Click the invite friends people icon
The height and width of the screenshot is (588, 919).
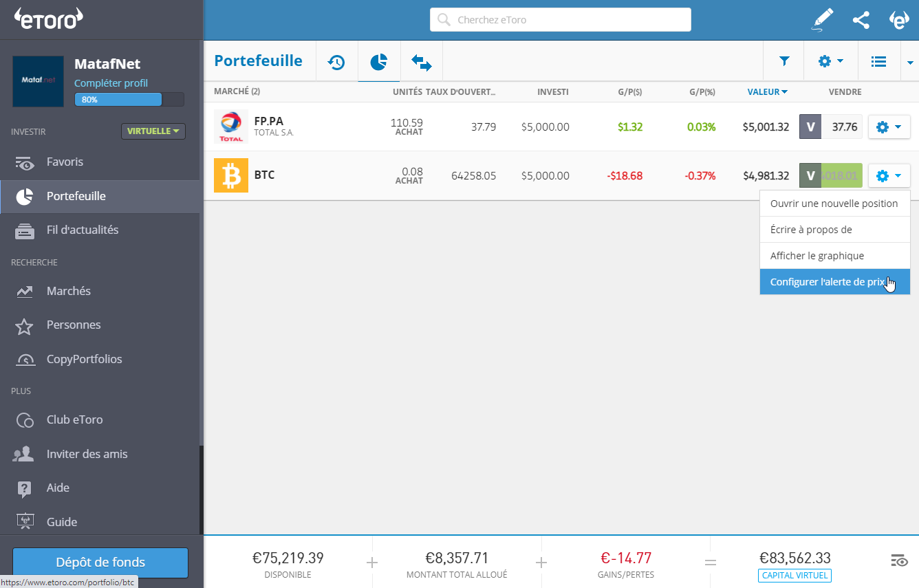pos(24,454)
